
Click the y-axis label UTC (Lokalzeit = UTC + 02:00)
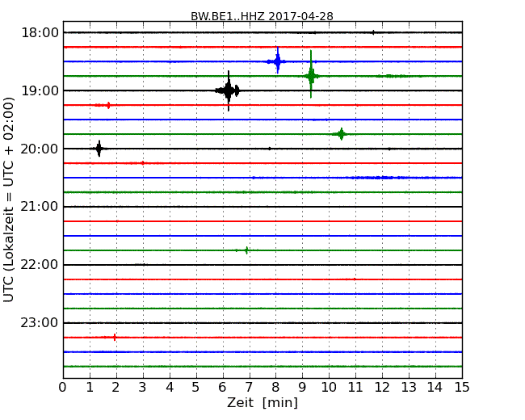8,199
